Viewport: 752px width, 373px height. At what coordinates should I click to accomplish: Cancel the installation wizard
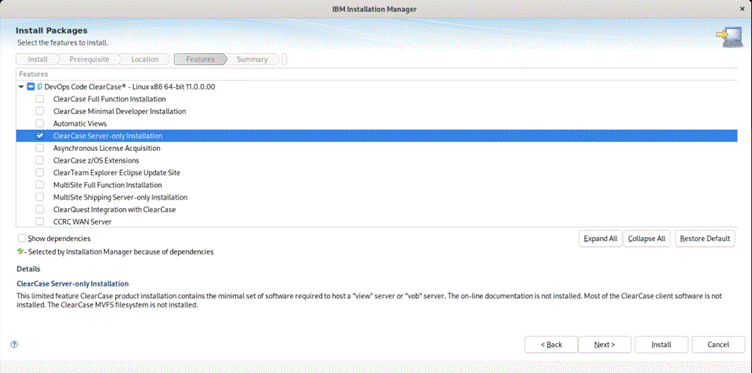click(x=718, y=344)
